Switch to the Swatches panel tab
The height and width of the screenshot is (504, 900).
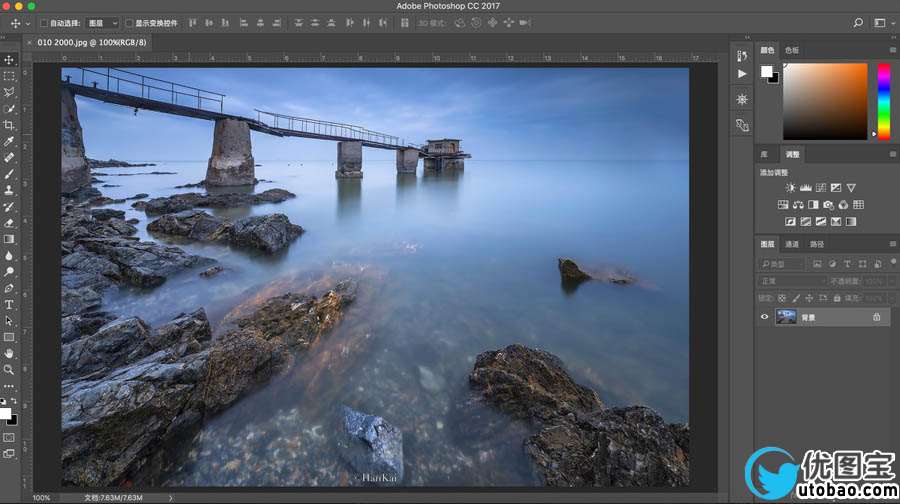pyautogui.click(x=792, y=51)
